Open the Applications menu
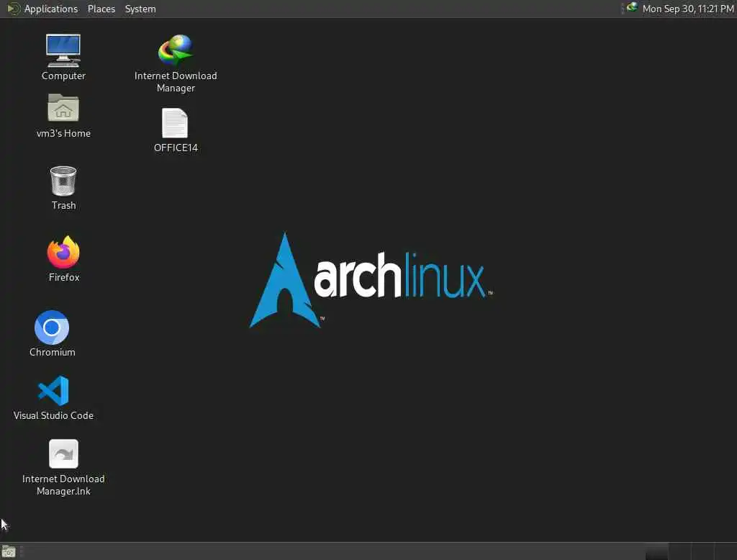737x560 pixels. 51,9
